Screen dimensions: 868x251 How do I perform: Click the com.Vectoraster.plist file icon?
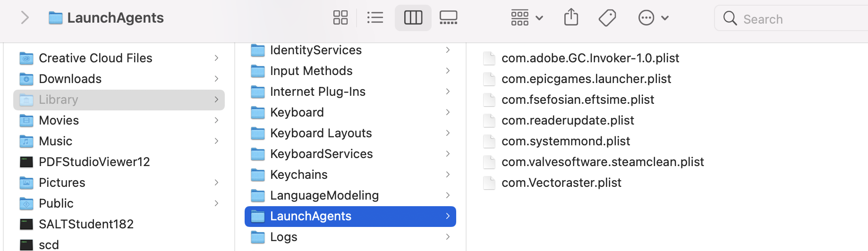click(x=489, y=183)
